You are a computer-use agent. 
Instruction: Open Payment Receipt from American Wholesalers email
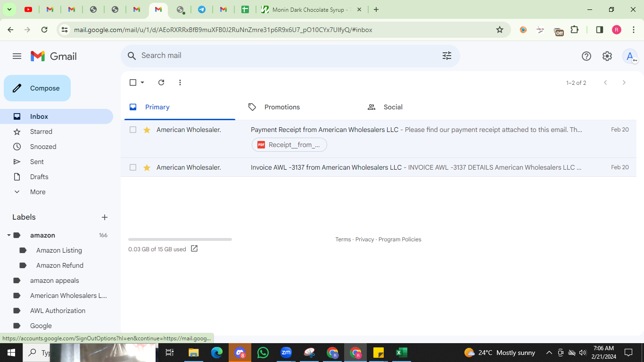379,139
